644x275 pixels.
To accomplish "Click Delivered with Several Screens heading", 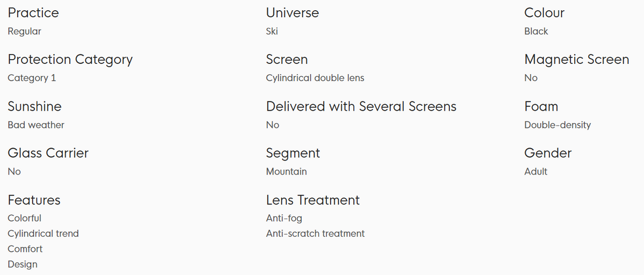I will (x=361, y=106).
